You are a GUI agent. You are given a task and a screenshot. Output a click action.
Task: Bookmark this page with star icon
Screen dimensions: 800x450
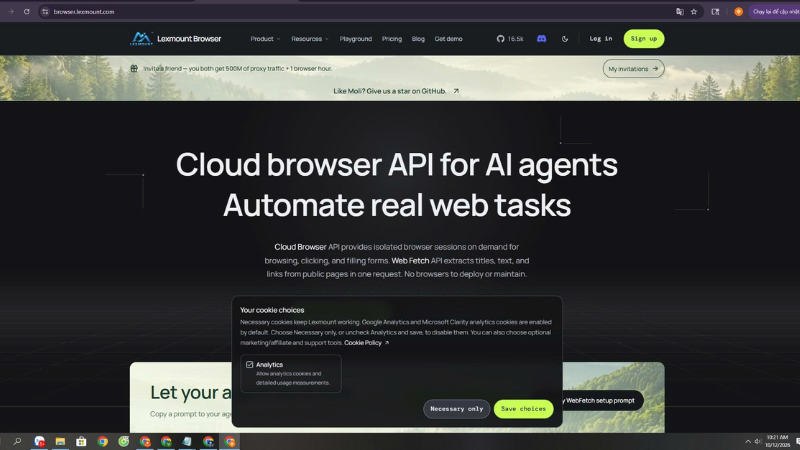(694, 11)
